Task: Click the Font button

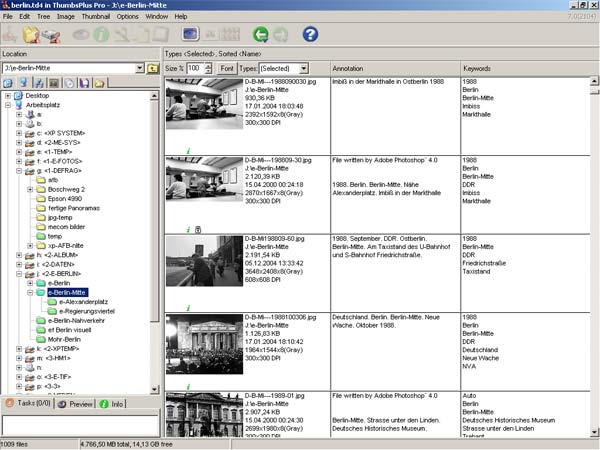Action: click(228, 67)
